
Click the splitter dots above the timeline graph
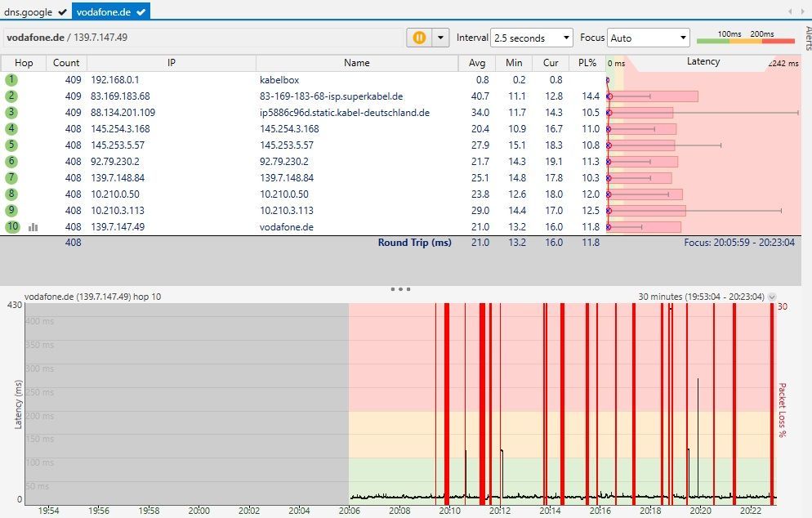pyautogui.click(x=400, y=289)
